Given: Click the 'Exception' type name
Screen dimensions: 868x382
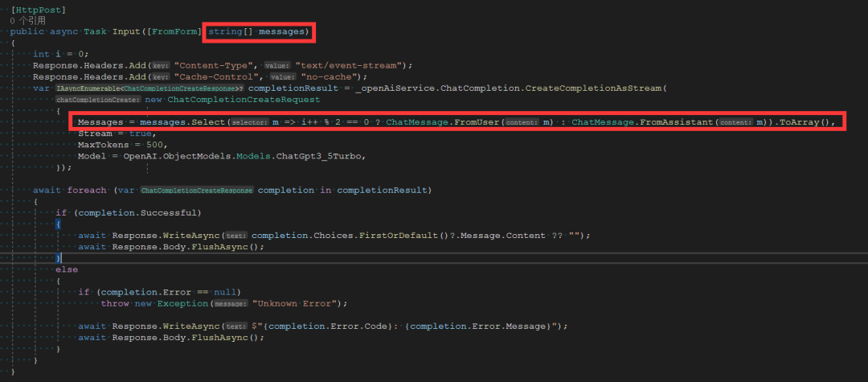Looking at the screenshot, I should click(182, 303).
